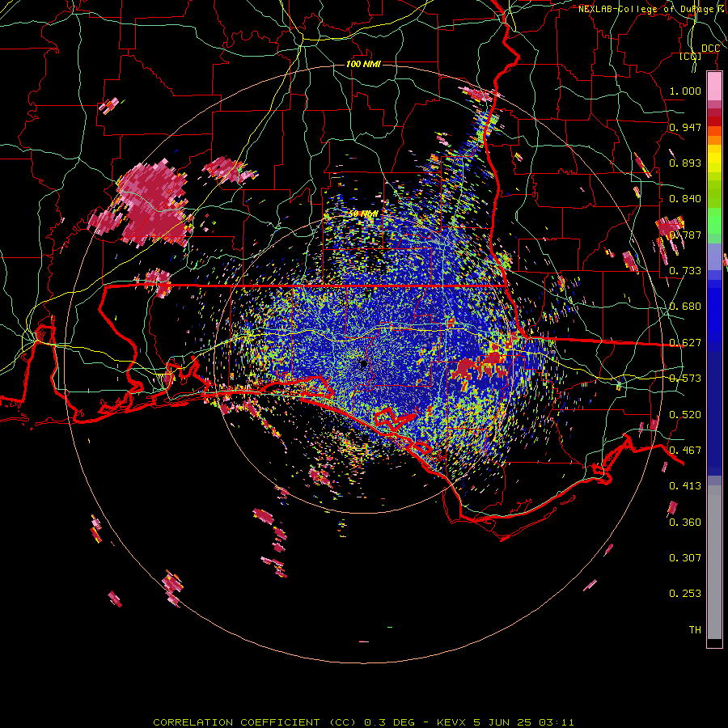Click the 0.680 legend value
The width and height of the screenshot is (728, 728).
pos(685,307)
